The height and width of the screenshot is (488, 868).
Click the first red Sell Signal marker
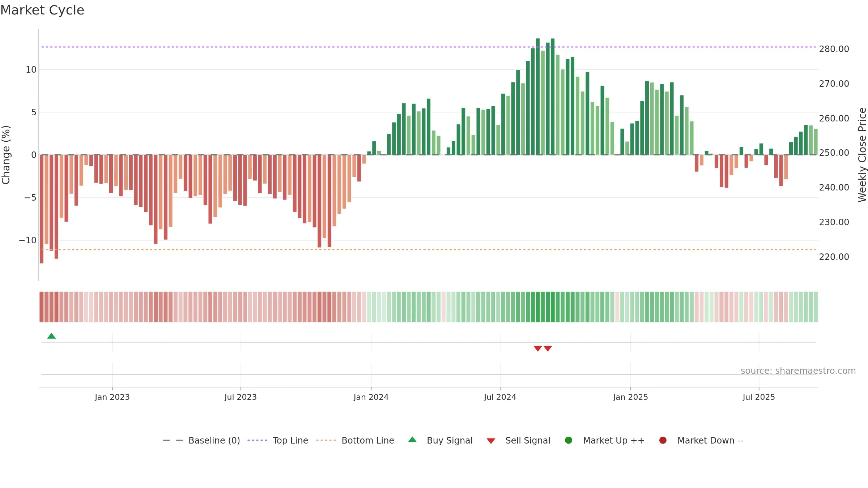point(538,348)
